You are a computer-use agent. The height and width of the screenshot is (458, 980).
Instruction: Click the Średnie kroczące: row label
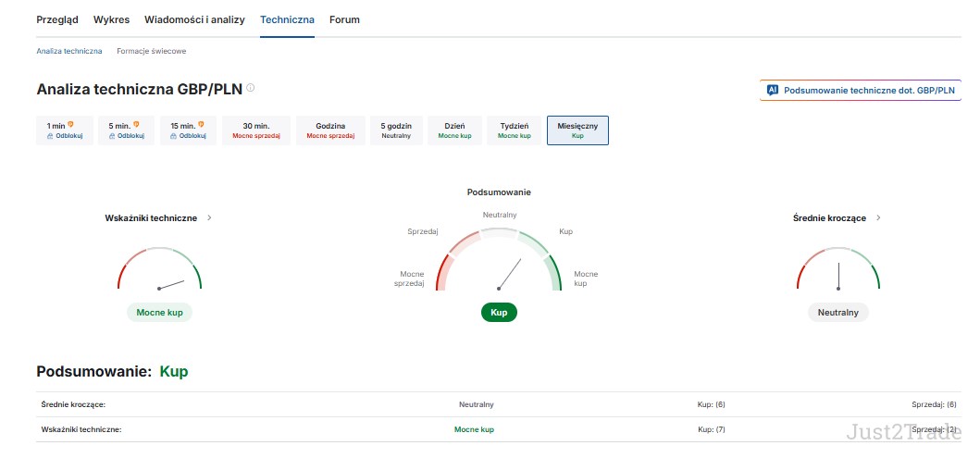click(73, 404)
